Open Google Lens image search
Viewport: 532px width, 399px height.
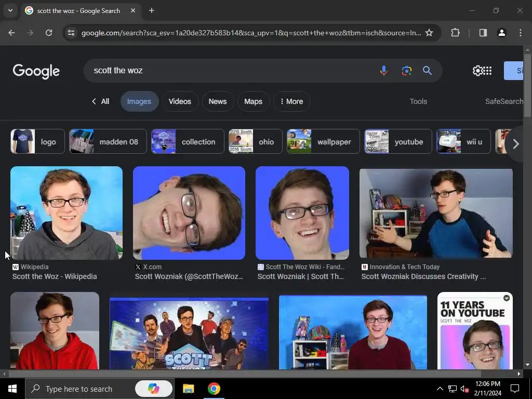(406, 71)
